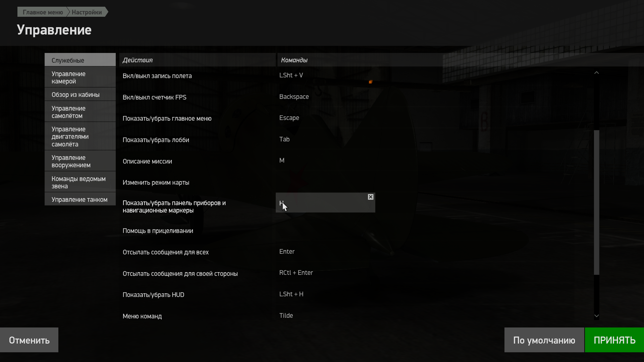
Task: Open the Управление камерой category
Action: click(x=80, y=77)
